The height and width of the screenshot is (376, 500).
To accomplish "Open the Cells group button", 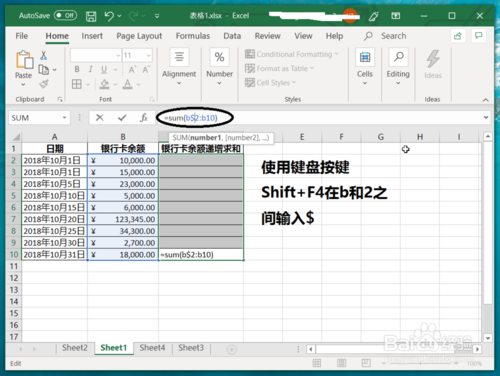I will coord(365,67).
